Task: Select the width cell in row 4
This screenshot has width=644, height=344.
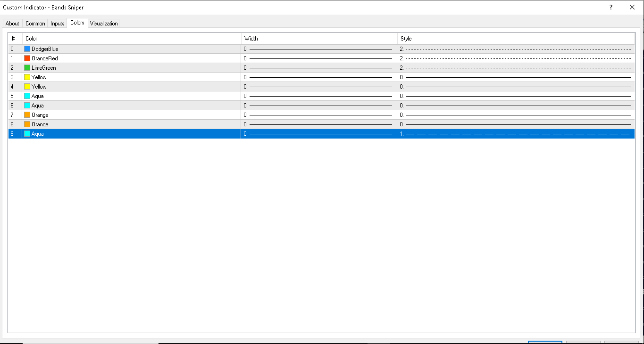Action: coord(319,87)
